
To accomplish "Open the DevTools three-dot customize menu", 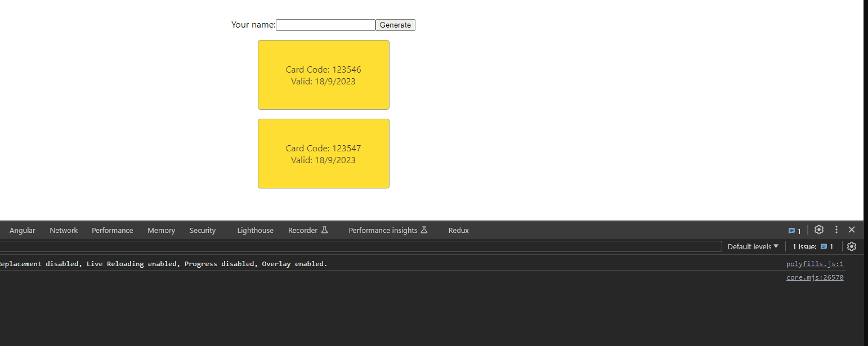I will 836,230.
